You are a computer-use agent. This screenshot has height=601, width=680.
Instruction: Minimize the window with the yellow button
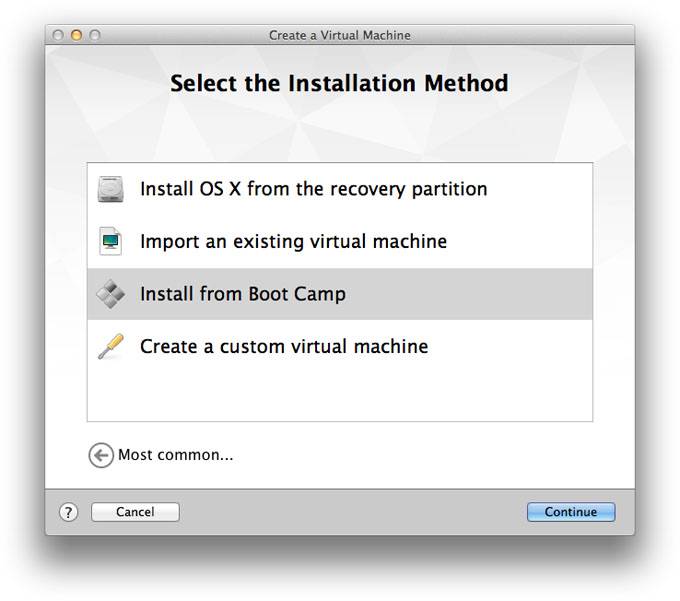[76, 35]
